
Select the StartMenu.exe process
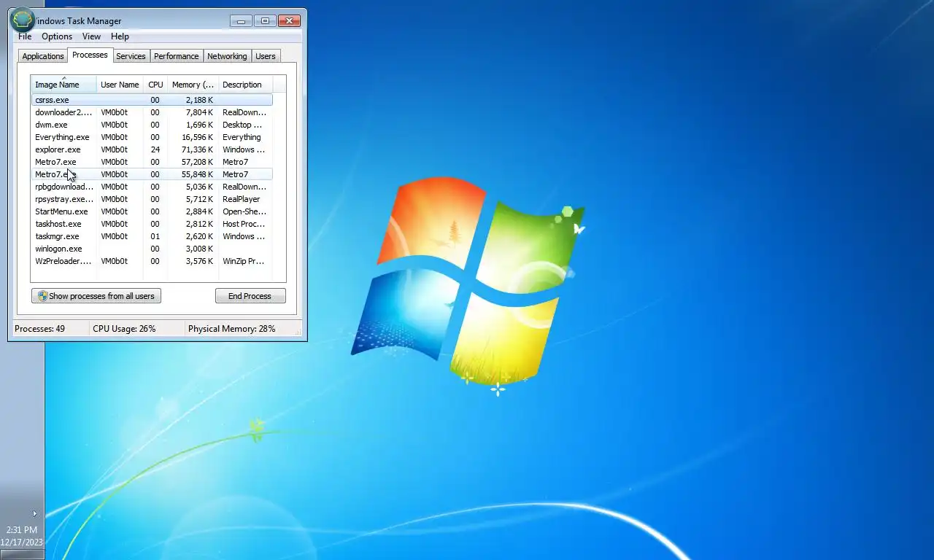click(152, 211)
